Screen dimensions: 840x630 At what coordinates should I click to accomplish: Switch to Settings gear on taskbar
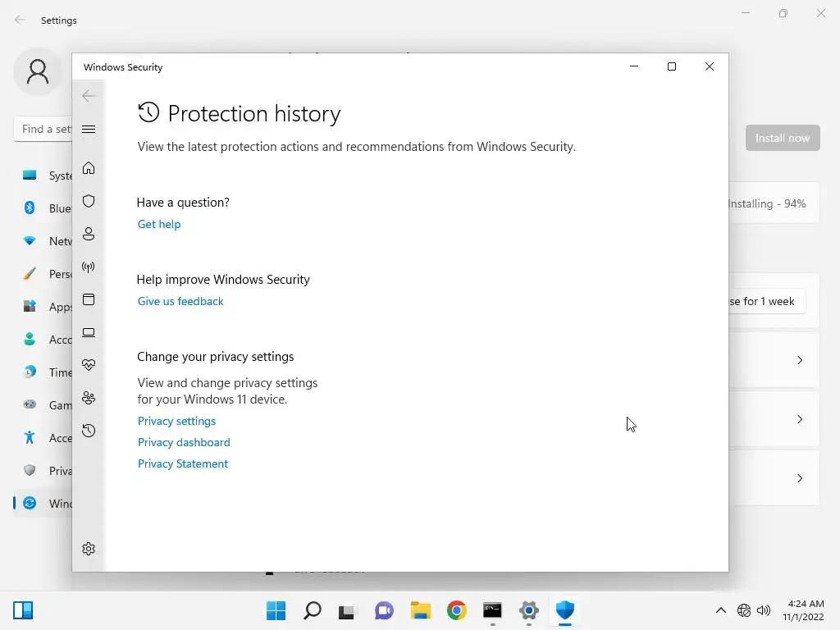point(529,610)
